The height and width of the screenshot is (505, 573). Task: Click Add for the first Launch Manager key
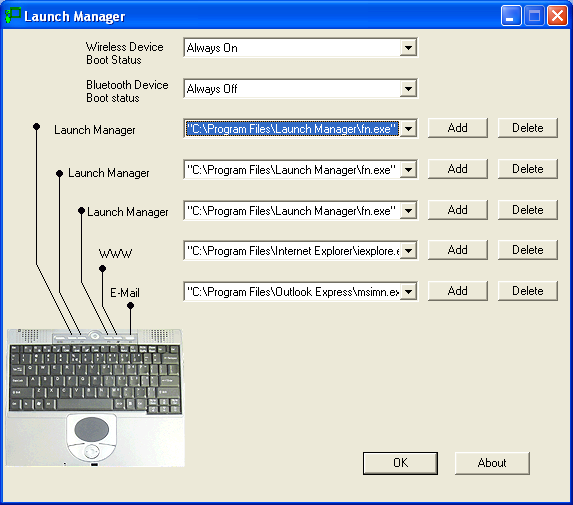pyautogui.click(x=458, y=128)
